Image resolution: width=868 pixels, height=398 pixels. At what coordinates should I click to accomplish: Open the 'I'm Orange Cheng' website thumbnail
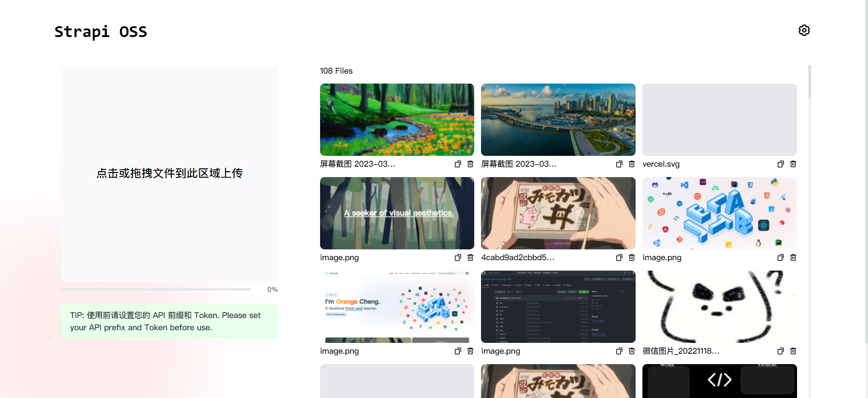coord(397,307)
